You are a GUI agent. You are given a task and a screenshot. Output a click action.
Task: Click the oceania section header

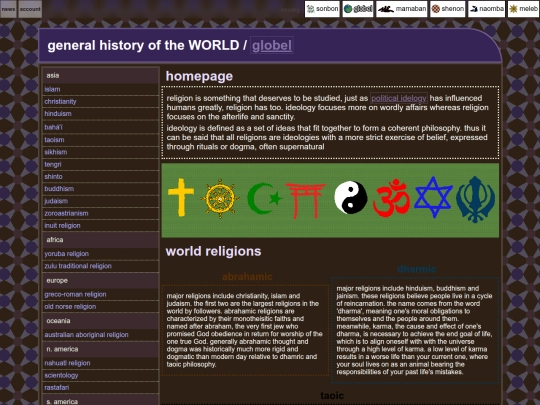click(x=101, y=321)
